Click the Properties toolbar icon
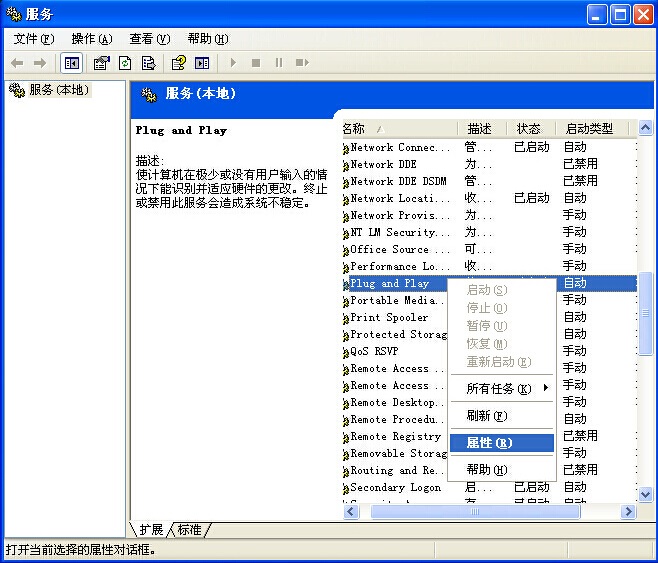This screenshot has height=563, width=658. click(101, 63)
